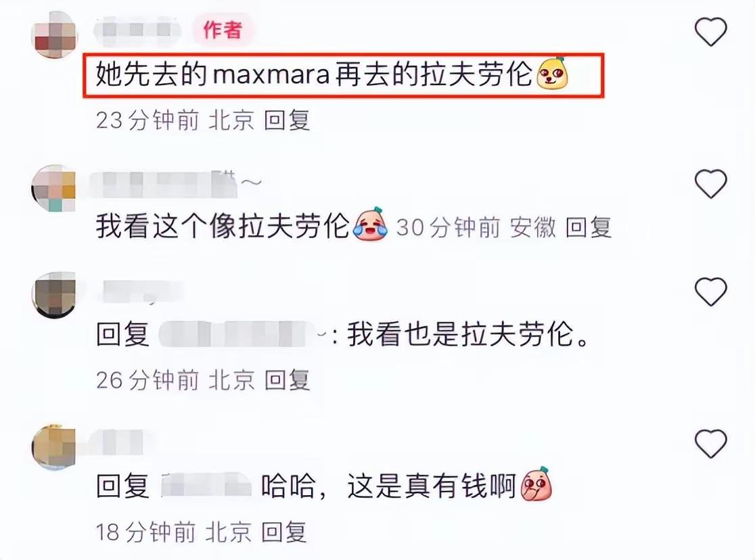Tap the pink 作者 badge
Image resolution: width=755 pixels, height=560 pixels.
coord(222,30)
